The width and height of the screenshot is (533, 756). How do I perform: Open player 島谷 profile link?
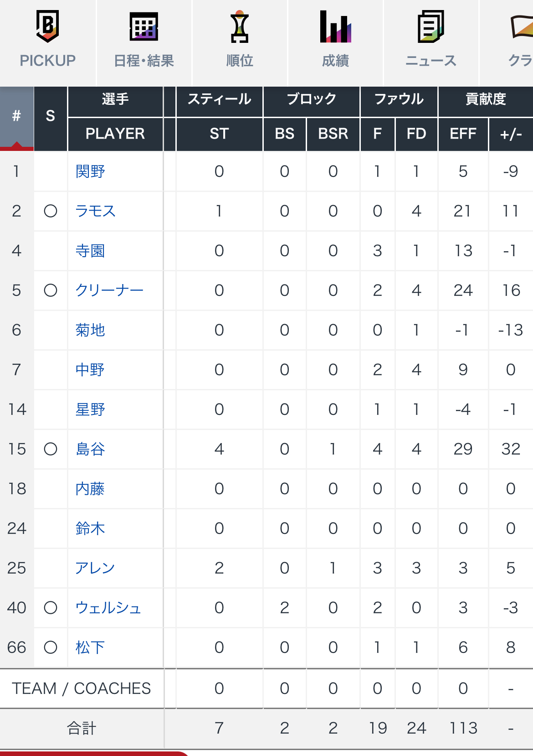(90, 449)
